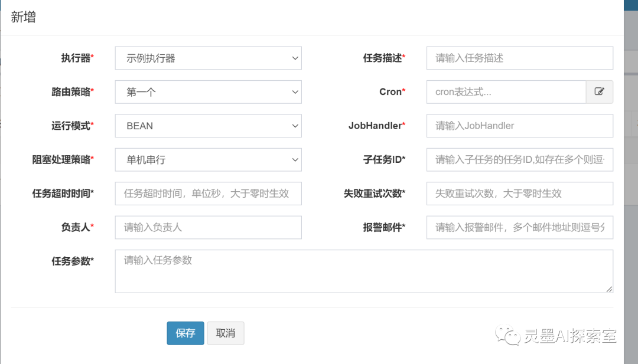Select the 子任务ID input field
The image size is (638, 364).
519,159
